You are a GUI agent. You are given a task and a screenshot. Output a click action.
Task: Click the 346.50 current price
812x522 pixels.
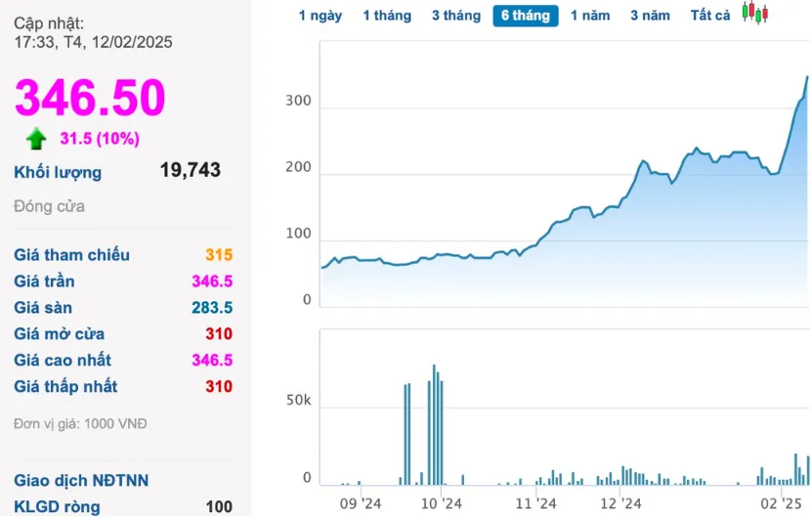90,98
